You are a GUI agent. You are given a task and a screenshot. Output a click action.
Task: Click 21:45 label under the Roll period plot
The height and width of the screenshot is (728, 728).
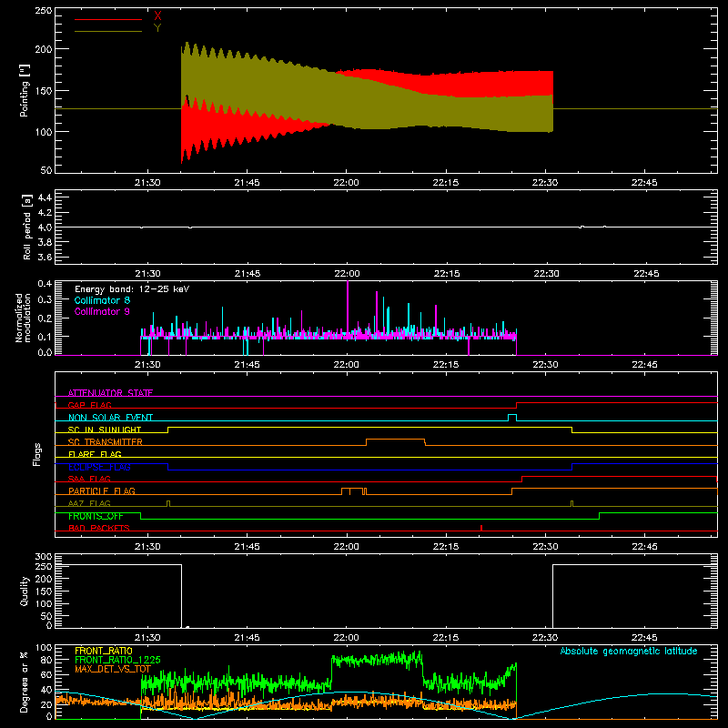[248, 274]
